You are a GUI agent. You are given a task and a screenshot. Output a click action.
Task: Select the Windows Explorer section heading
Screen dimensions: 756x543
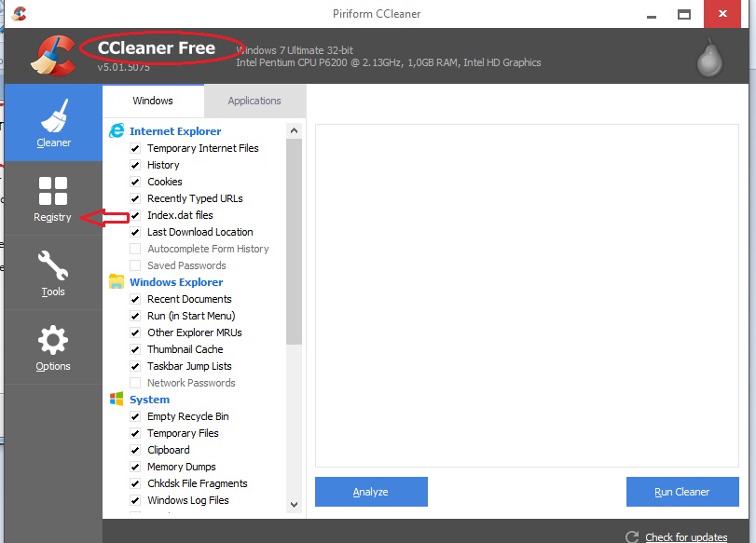click(176, 282)
